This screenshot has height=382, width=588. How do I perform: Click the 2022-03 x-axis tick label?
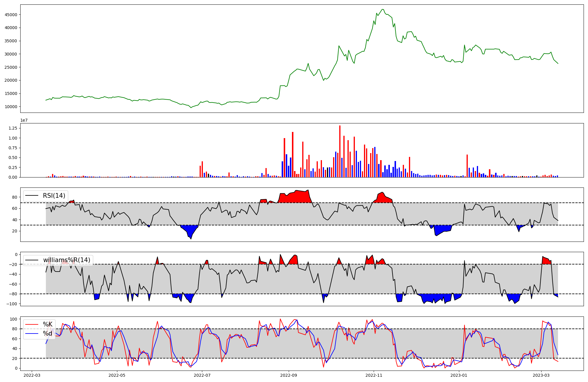point(32,375)
